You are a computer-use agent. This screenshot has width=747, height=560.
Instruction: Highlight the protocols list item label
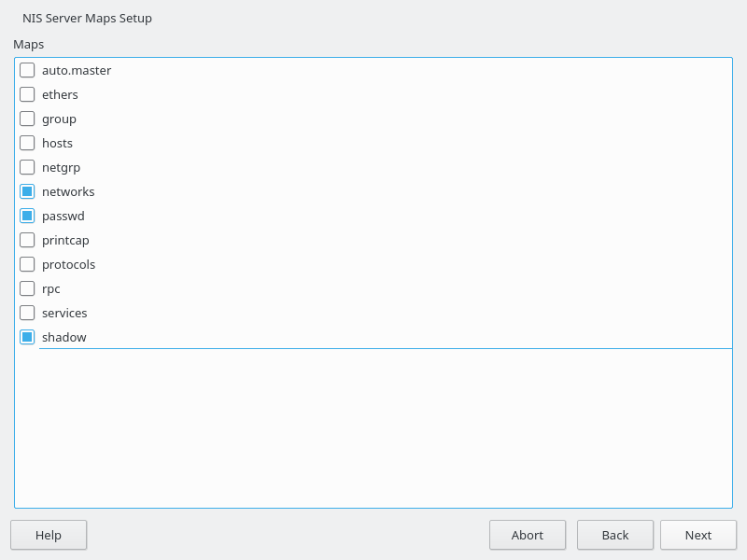pos(68,264)
